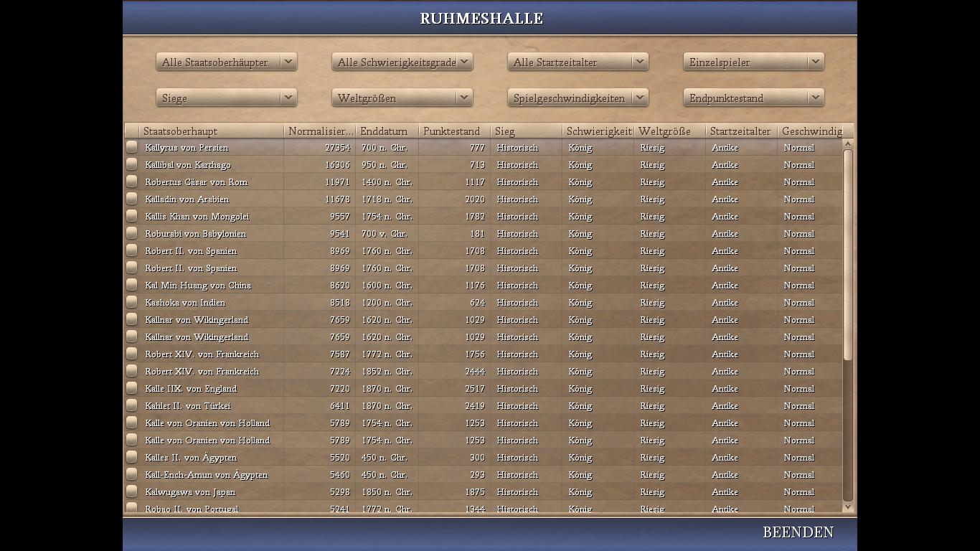Screen dimensions: 980x551
Task: Expand the Alle Schwierigkeitsgrade dropdown
Action: pyautogui.click(x=402, y=62)
